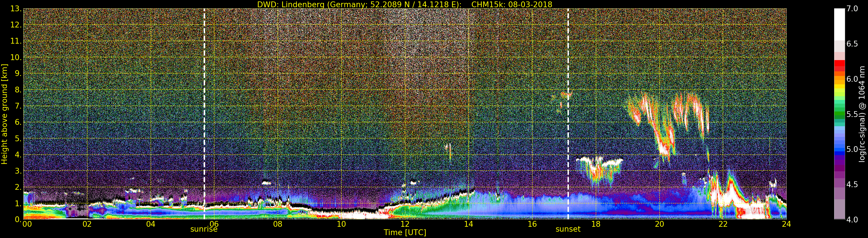Screen dimensions: 868x238
Task: Click the time axis tick 16
Action: (532, 224)
